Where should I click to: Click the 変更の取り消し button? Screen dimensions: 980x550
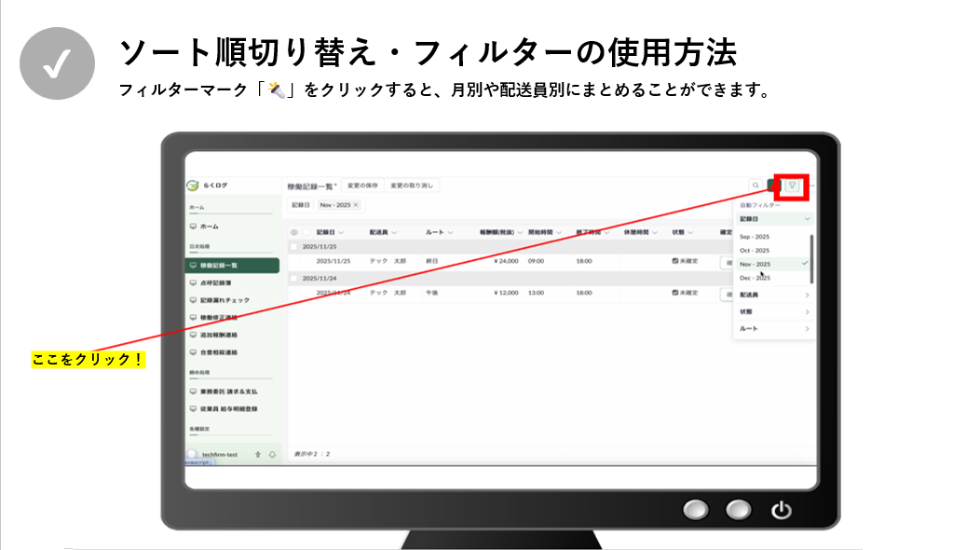412,186
